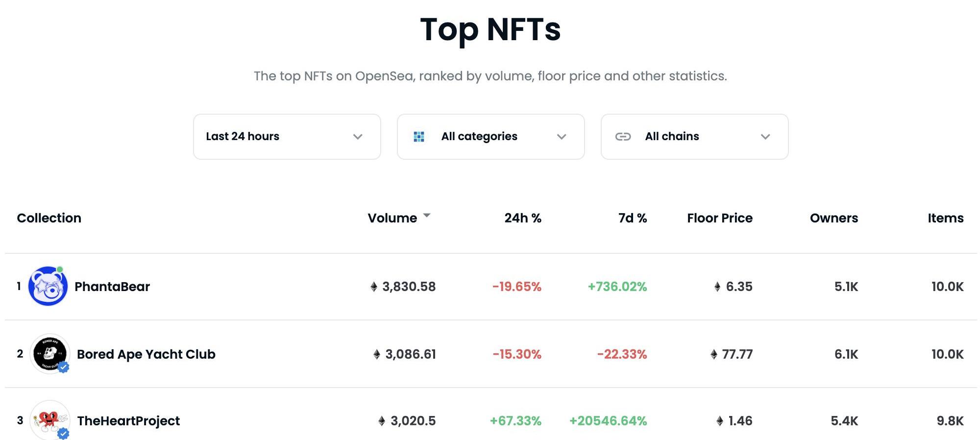This screenshot has height=440, width=980.
Task: Sort by the Floor Price column header
Action: (x=719, y=218)
